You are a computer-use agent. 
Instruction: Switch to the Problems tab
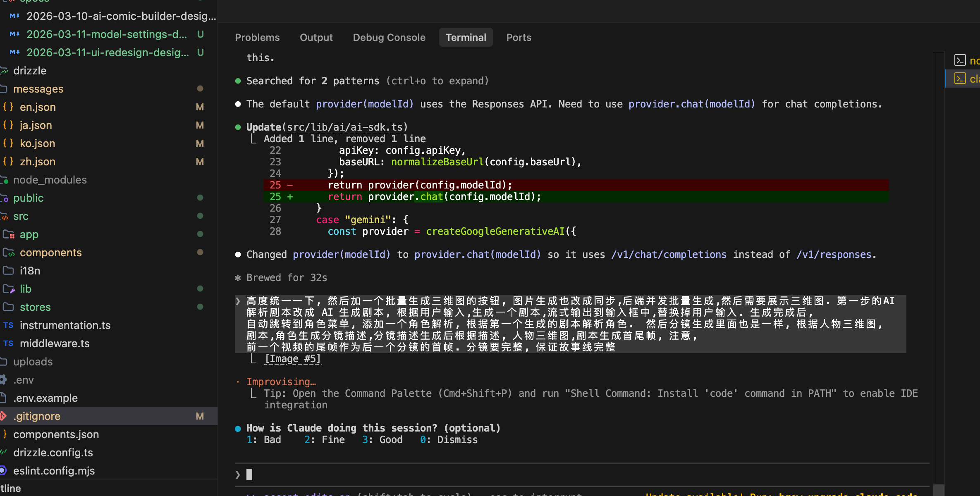tap(257, 38)
